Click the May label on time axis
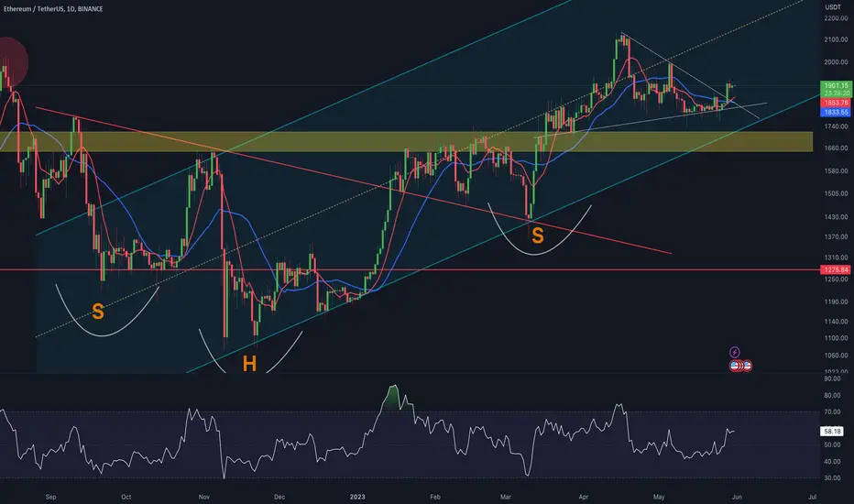Image resolution: width=854 pixels, height=504 pixels. point(659,497)
